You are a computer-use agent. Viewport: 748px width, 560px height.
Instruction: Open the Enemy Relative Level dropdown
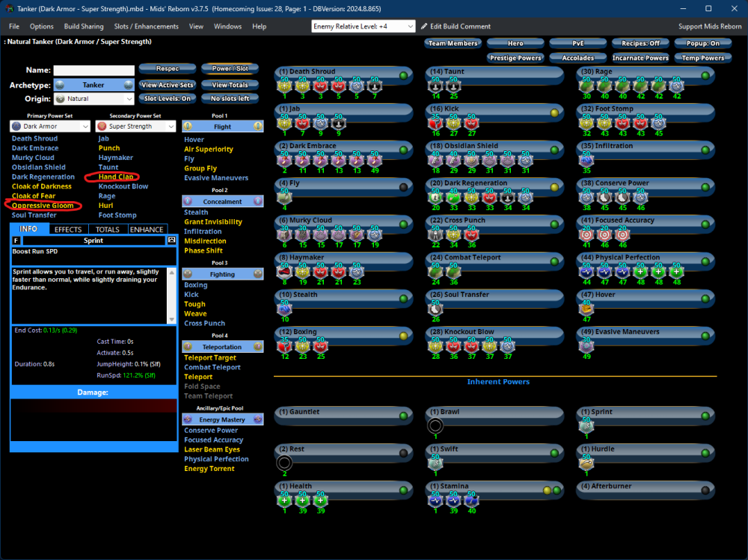(x=364, y=26)
